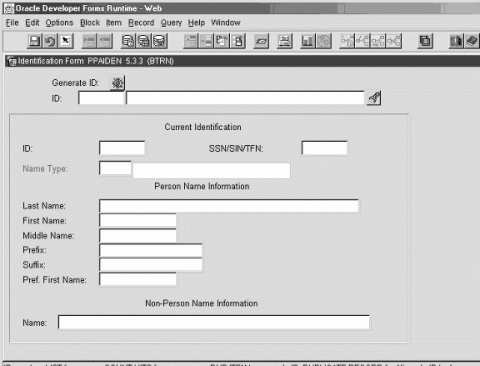Open the Options menu
480x366 pixels.
59,23
